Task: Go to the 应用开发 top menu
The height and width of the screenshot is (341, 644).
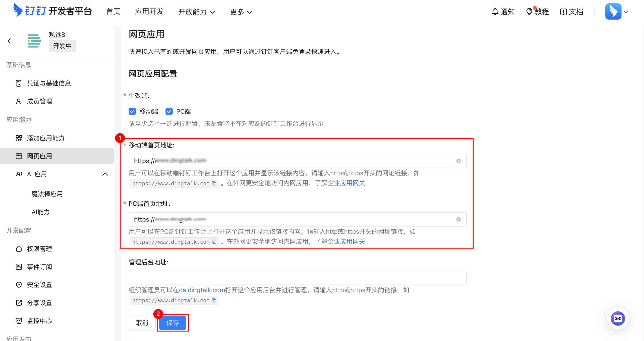Action: pyautogui.click(x=149, y=12)
